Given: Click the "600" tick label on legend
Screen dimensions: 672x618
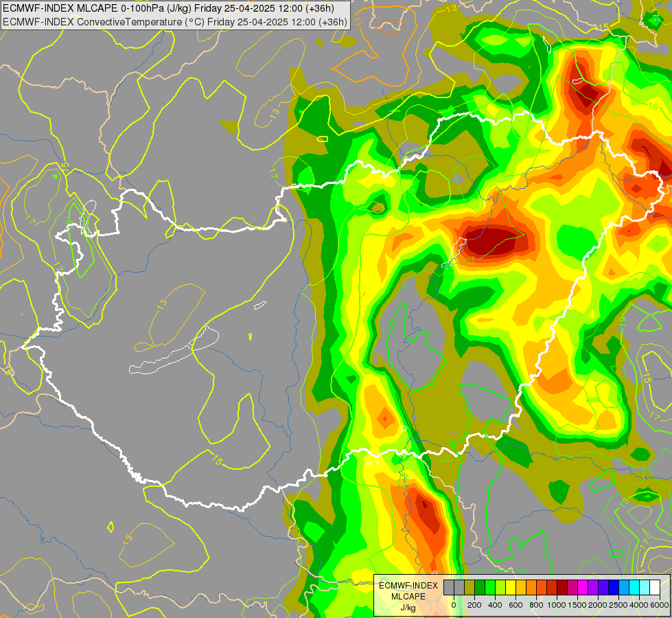Looking at the screenshot, I should (515, 605).
